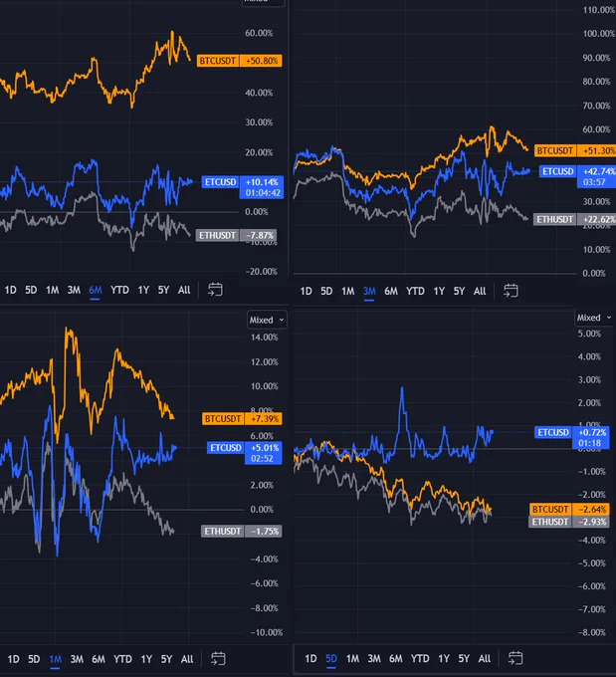Open go-to-date calendar in 5D chart

515,658
